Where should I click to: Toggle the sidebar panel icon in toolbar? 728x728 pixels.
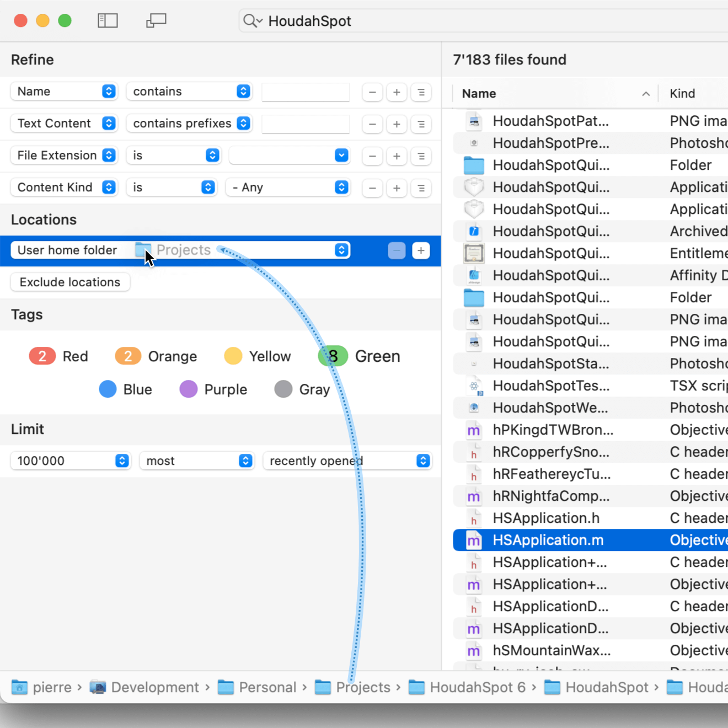click(108, 21)
